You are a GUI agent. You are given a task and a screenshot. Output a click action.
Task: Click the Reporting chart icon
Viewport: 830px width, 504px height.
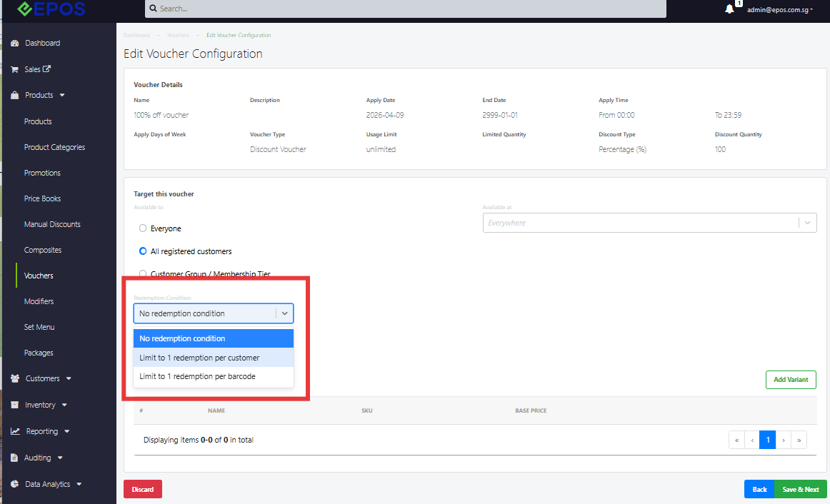15,431
